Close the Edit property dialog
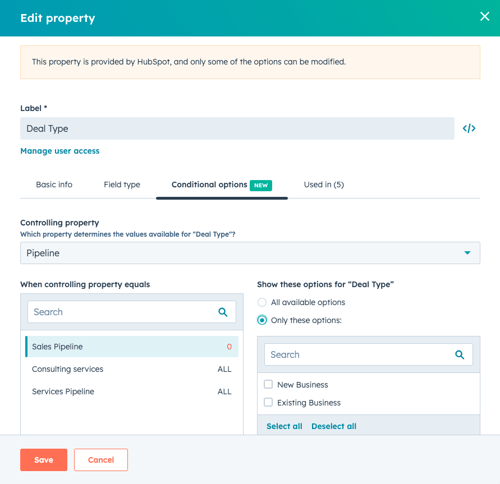 [484, 16]
